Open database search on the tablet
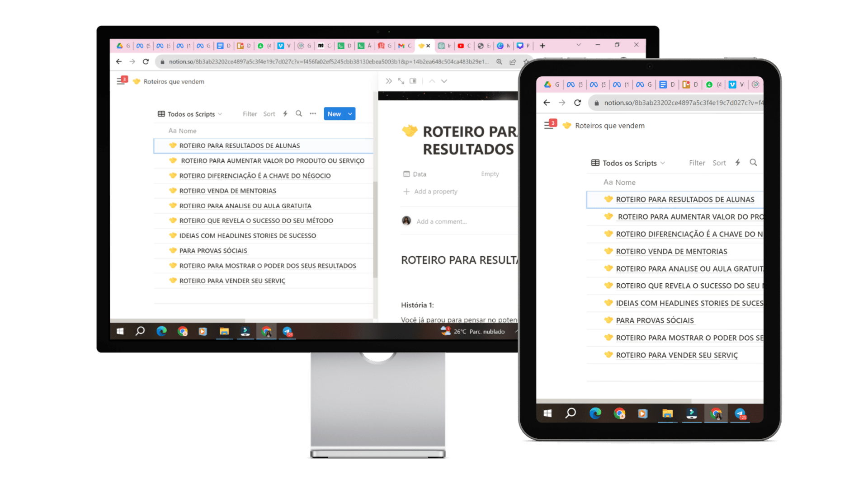 [x=753, y=163]
